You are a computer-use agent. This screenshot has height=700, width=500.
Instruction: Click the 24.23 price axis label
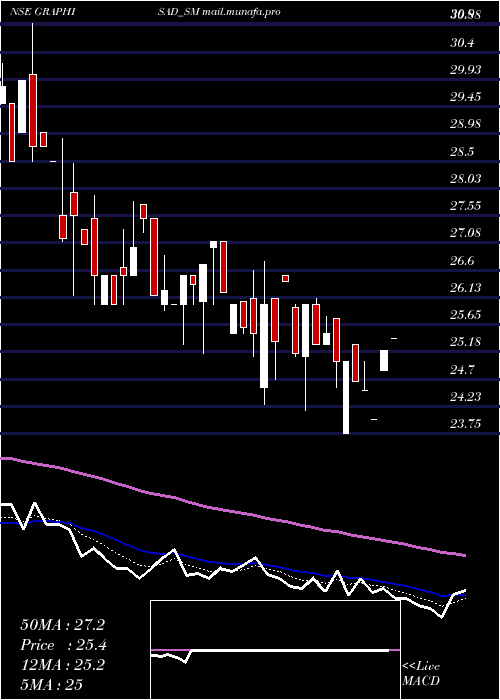(x=465, y=396)
